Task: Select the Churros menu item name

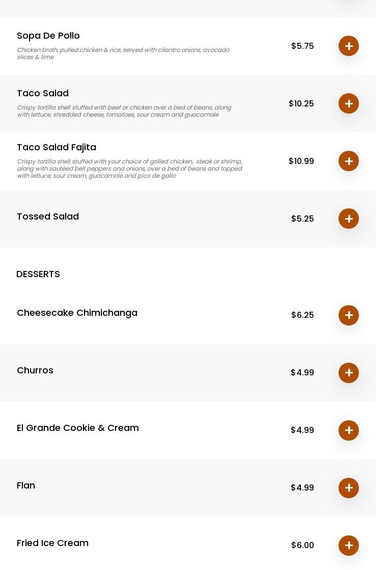Action: pyautogui.click(x=35, y=370)
